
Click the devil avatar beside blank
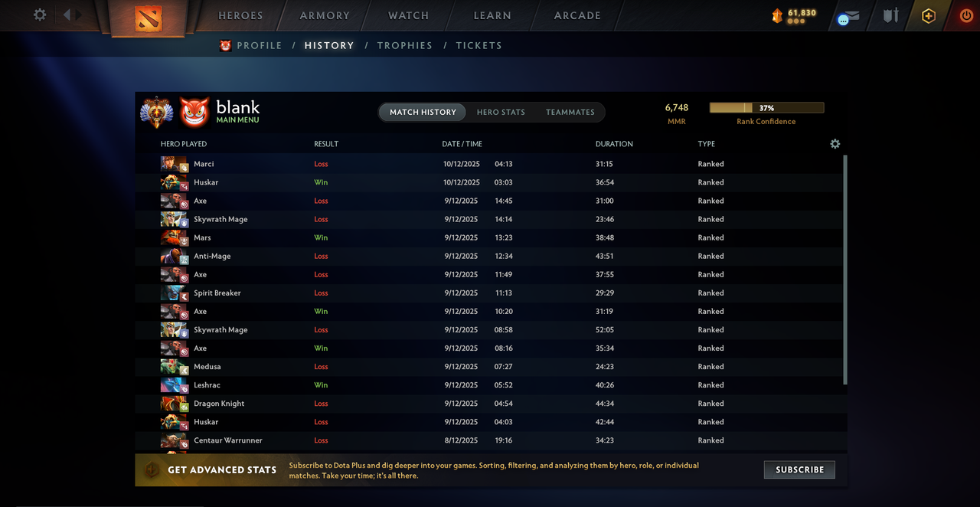click(x=194, y=112)
